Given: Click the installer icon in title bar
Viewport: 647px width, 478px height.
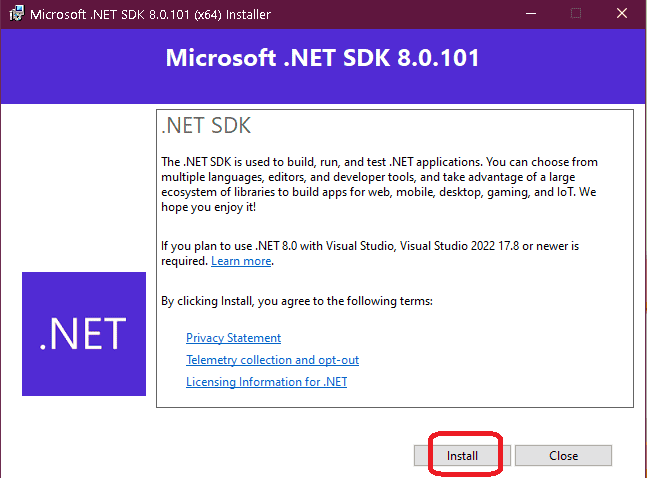Looking at the screenshot, I should click(x=17, y=14).
